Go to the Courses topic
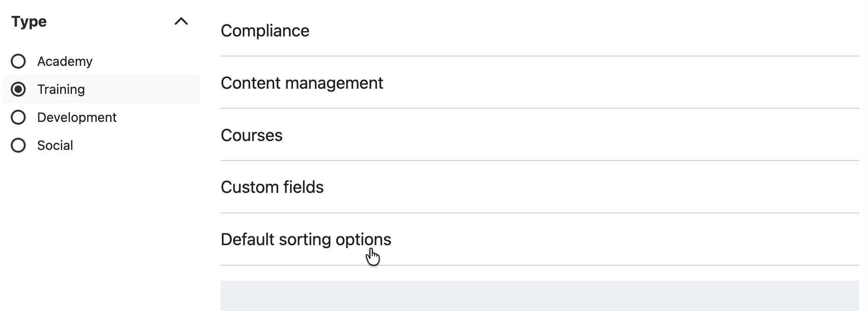This screenshot has height=311, width=868. (251, 135)
